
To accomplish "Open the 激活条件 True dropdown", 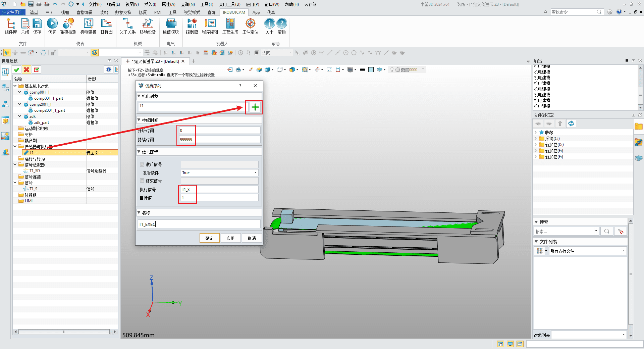I will tap(220, 173).
